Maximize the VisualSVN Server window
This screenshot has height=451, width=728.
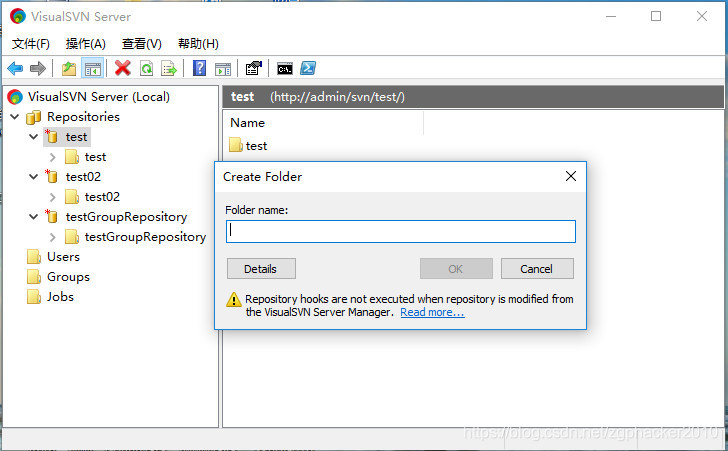point(656,16)
